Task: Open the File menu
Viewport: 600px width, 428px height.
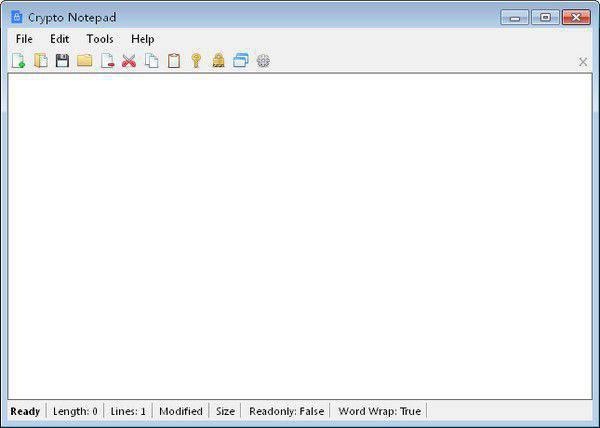Action: pos(24,39)
